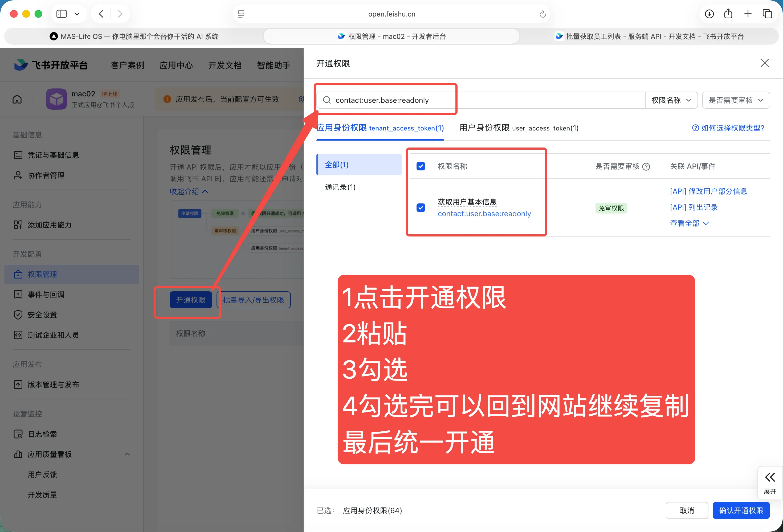The image size is (783, 532).
Task: Click the search magnifier icon
Action: click(x=327, y=100)
